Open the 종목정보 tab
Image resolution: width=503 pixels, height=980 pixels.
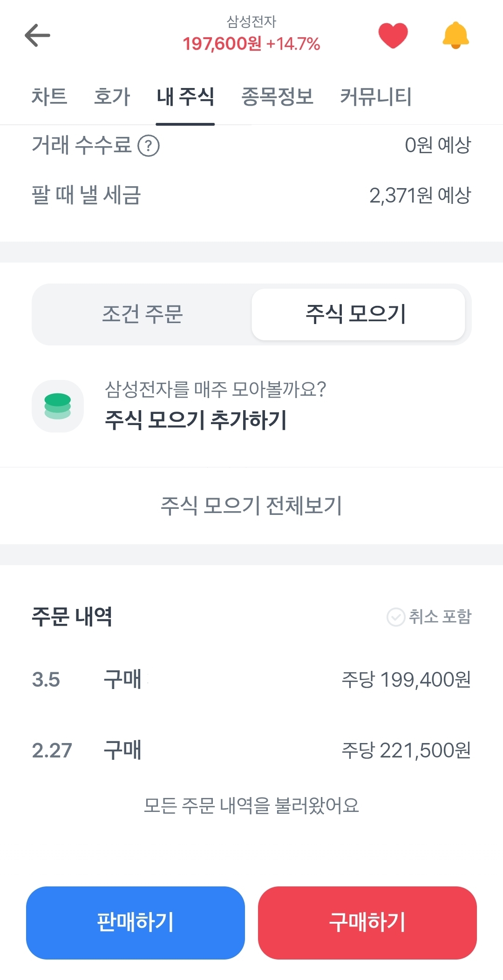tap(277, 97)
